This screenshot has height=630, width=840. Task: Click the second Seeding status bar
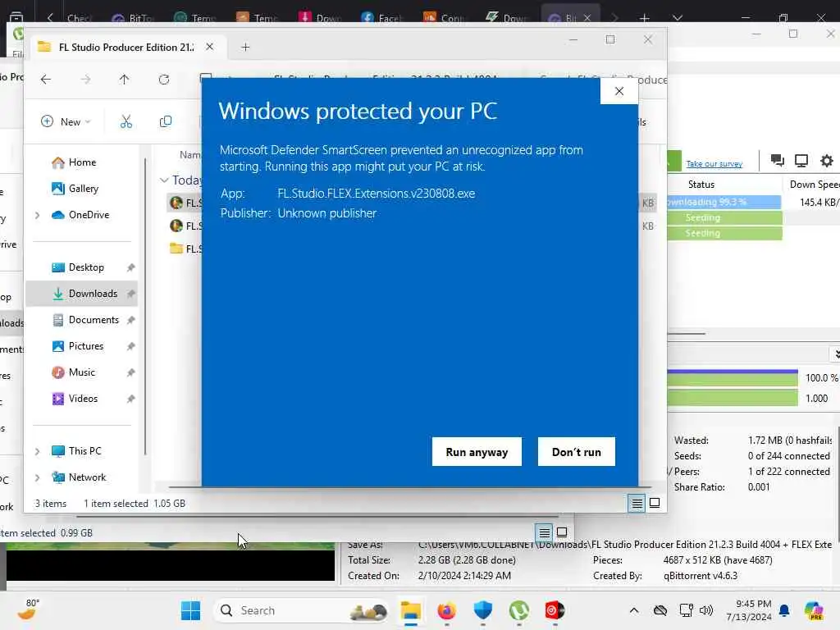coord(724,233)
